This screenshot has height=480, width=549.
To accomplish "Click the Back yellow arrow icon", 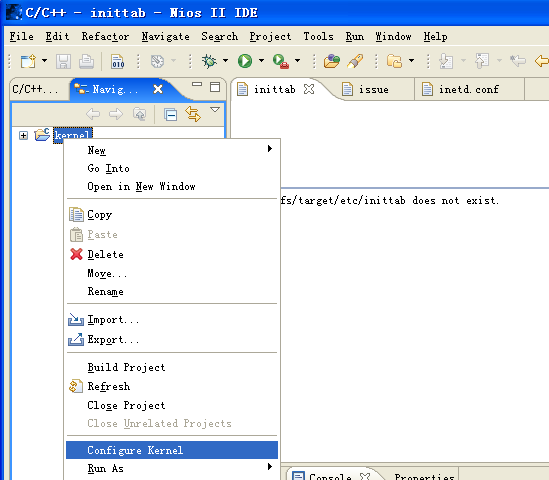I will 542,61.
